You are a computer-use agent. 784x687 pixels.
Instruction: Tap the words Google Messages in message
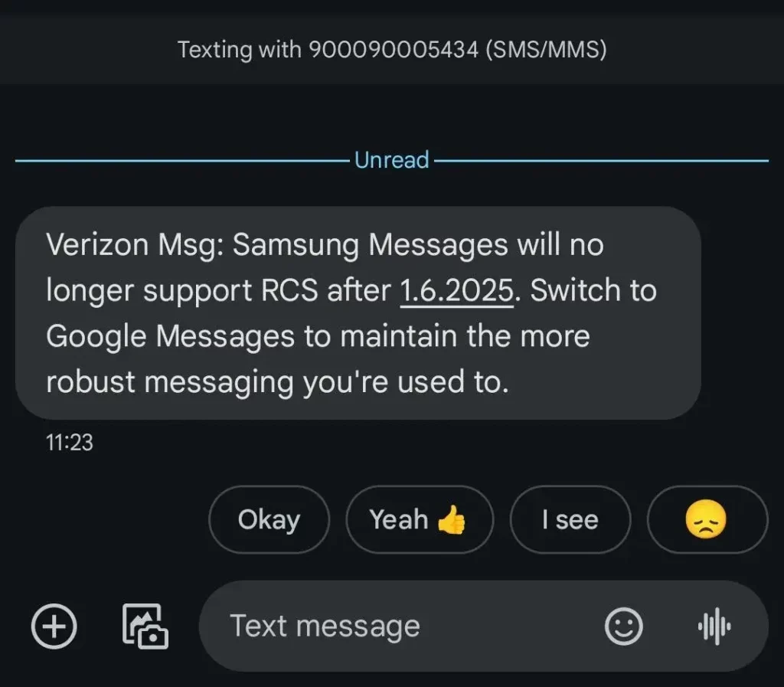click(x=171, y=336)
